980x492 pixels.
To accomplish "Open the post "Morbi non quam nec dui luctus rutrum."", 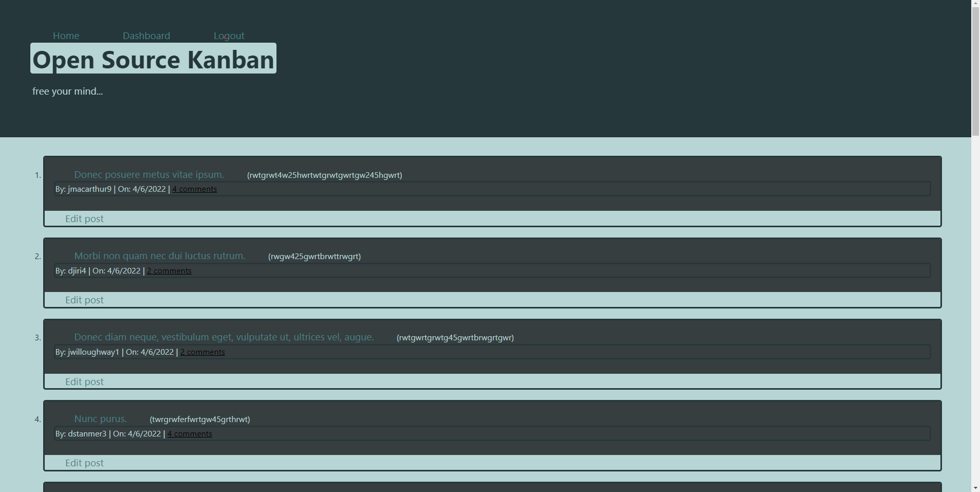I will click(x=159, y=256).
